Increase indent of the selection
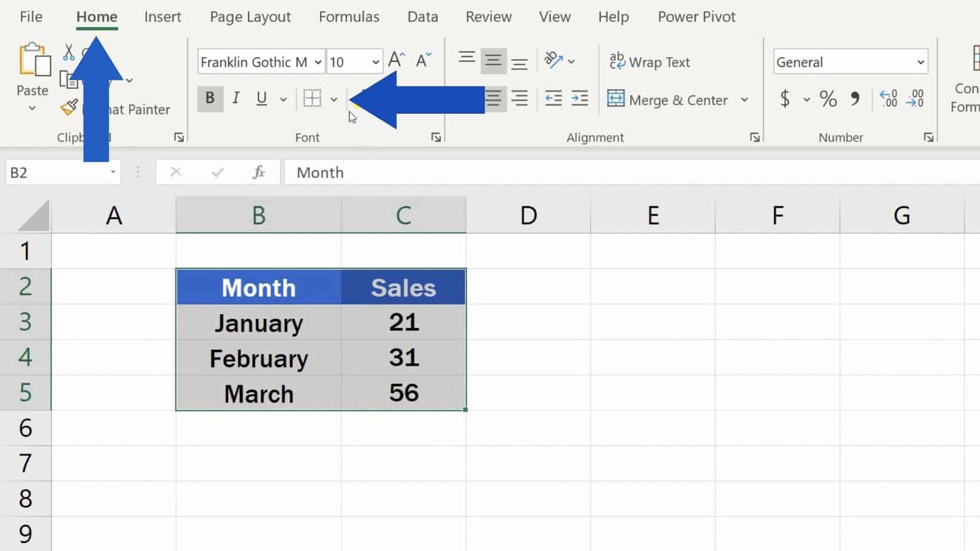 click(579, 99)
